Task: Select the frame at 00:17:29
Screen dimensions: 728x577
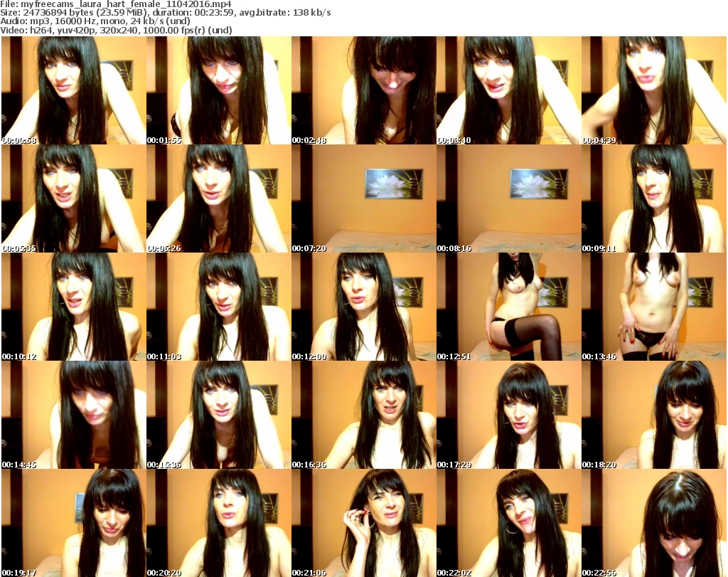Action: pos(509,415)
